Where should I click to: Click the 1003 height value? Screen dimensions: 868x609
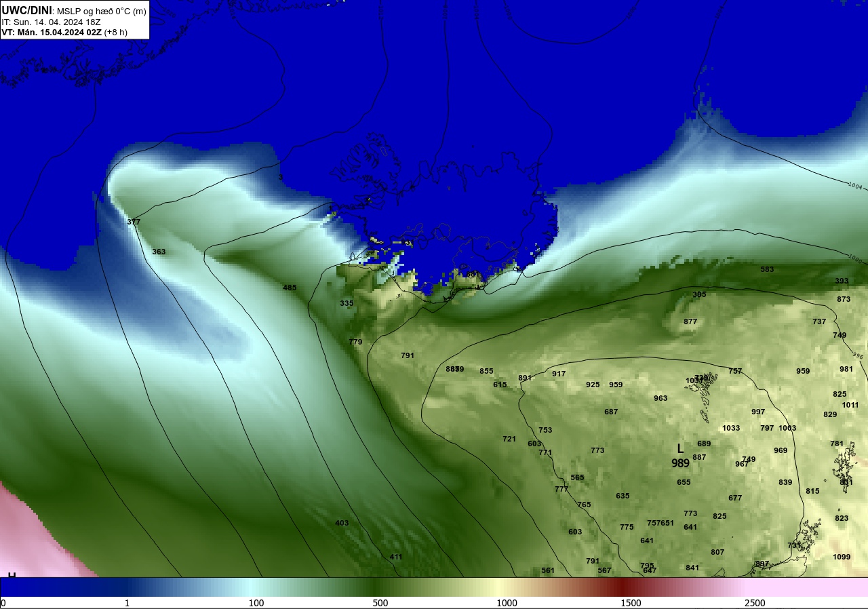click(787, 428)
